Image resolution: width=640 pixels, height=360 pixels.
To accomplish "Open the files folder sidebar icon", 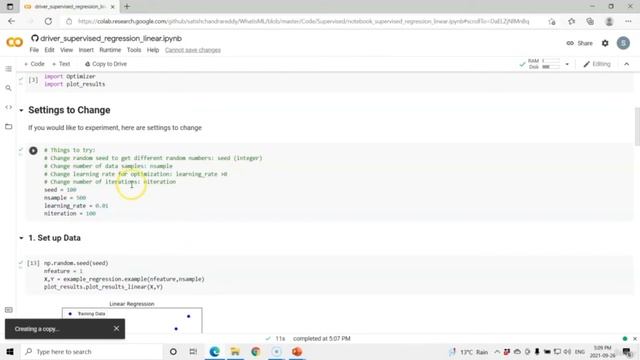I will 9,127.
